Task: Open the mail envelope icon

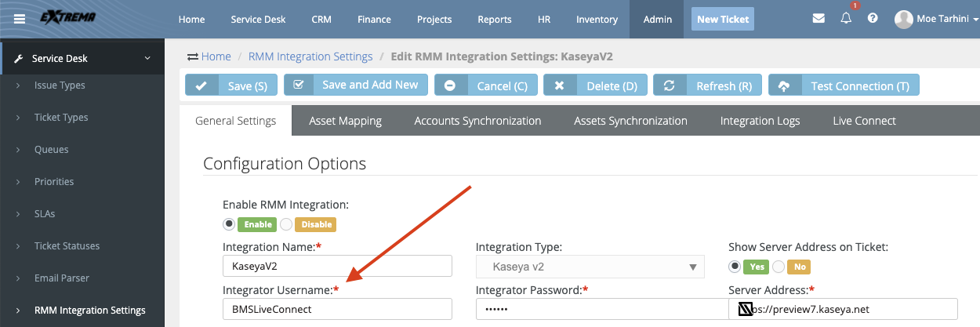Action: coord(818,19)
